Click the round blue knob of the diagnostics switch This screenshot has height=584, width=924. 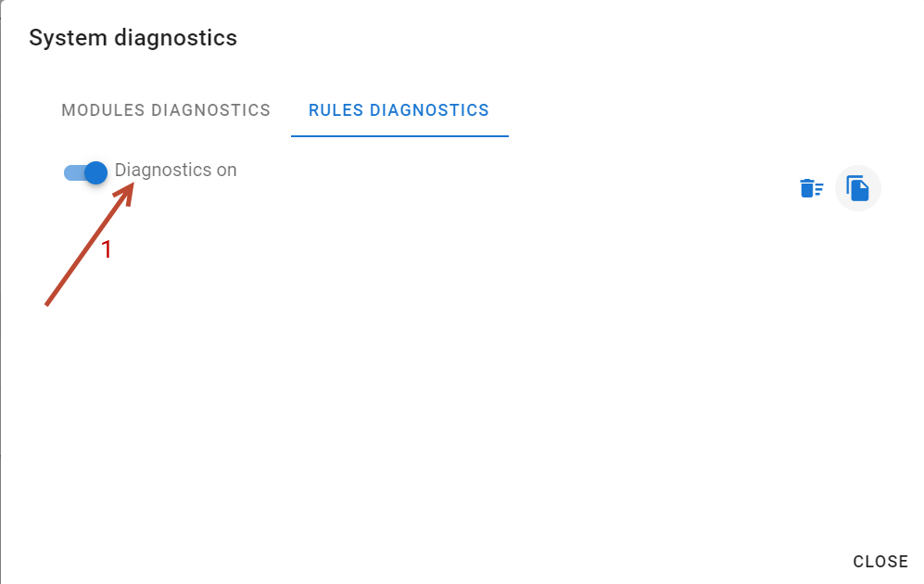(x=95, y=172)
